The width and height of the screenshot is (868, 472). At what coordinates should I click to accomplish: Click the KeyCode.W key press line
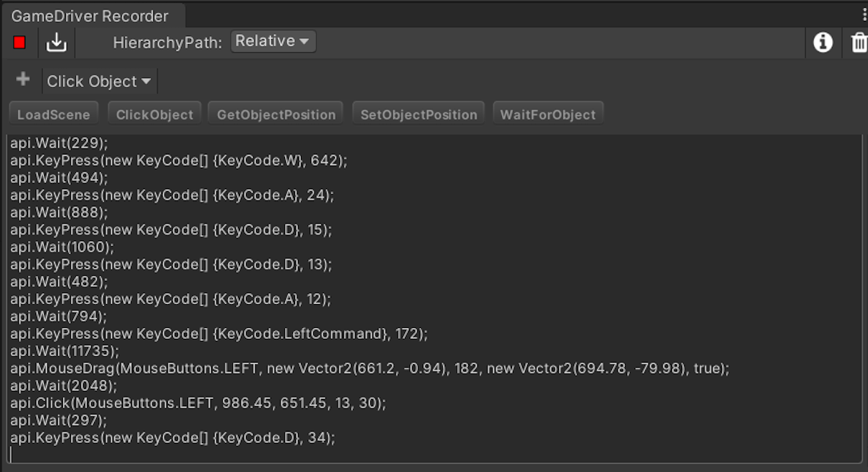(x=178, y=160)
